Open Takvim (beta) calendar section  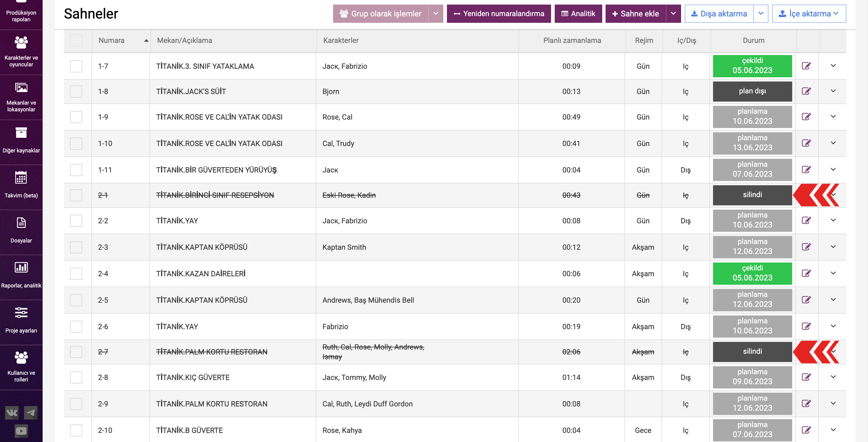pos(21,187)
